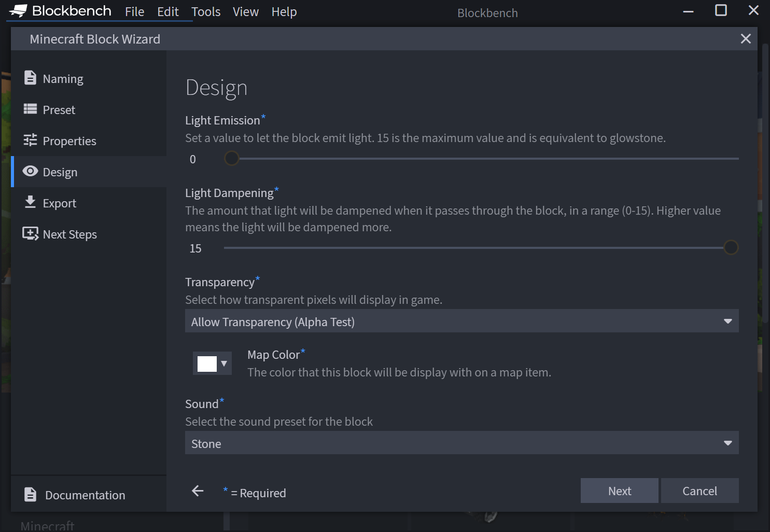Open the Transparency dropdown
The image size is (770, 532).
(462, 321)
